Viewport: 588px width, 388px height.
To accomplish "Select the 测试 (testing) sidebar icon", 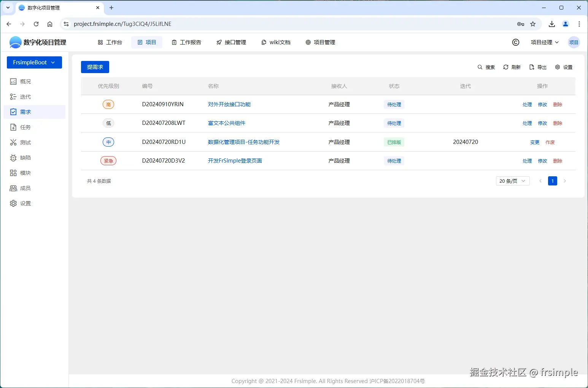I will coord(13,142).
